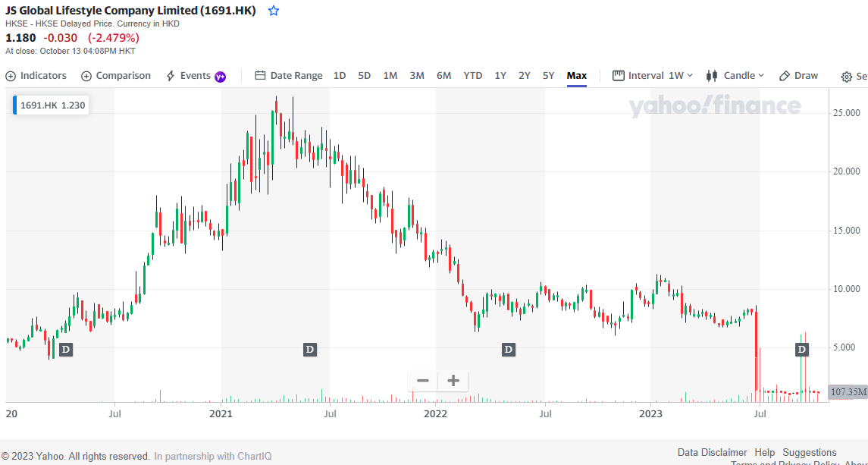Screen dimensions: 868x465
Task: Open the Indicators menu
Action: click(36, 76)
